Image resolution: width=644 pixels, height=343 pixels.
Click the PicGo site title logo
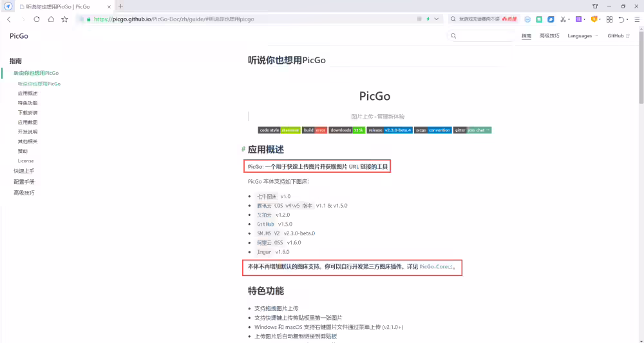19,35
